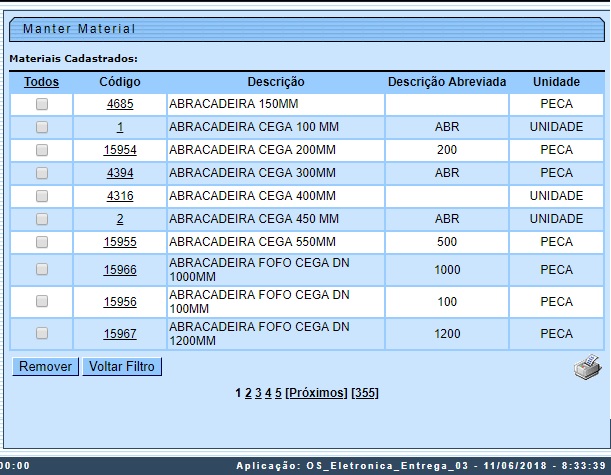Toggle checkbox for ABRACADEIRA FOFO CEGA DN 1200MM
This screenshot has height=475, width=611.
tap(42, 333)
